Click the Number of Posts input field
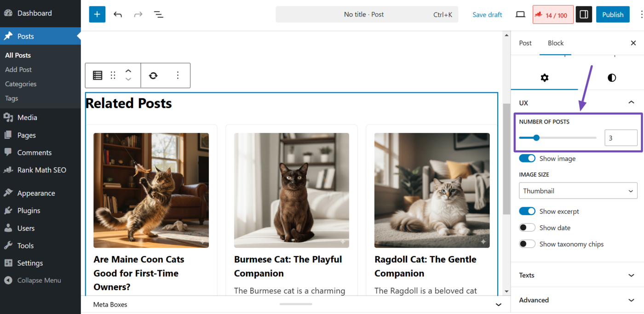Screen dimensions: 644x314 click(621, 138)
